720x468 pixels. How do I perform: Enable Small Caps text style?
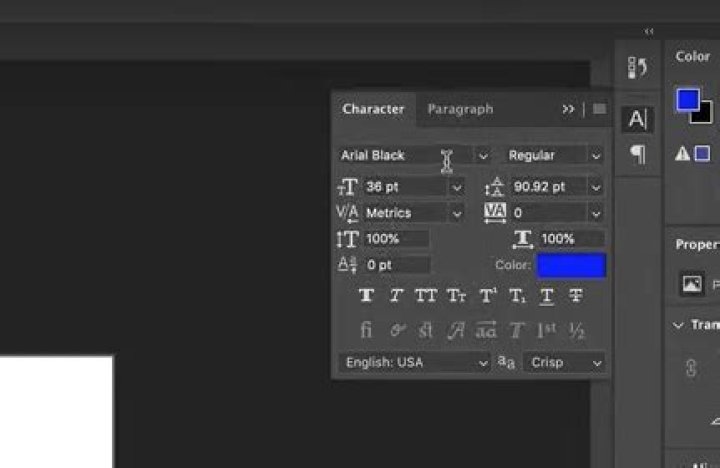pos(456,296)
